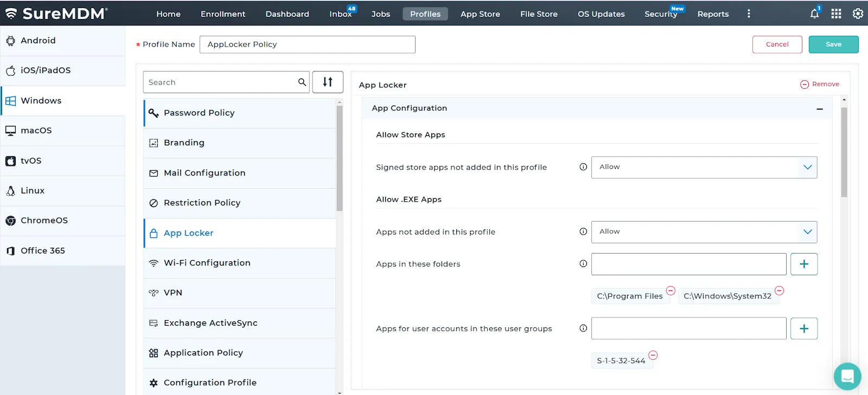Collapse the App Configuration section
This screenshot has width=868, height=395.
(819, 109)
